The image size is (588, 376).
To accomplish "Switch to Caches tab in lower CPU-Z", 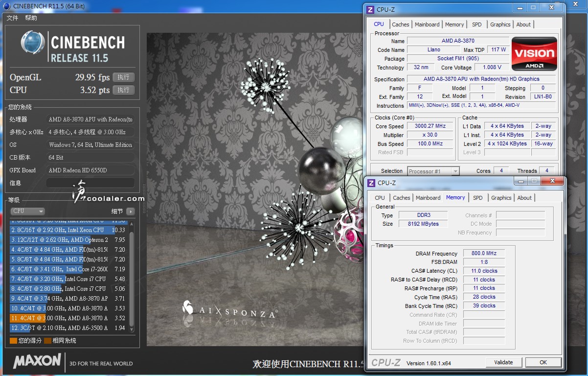I will point(402,198).
